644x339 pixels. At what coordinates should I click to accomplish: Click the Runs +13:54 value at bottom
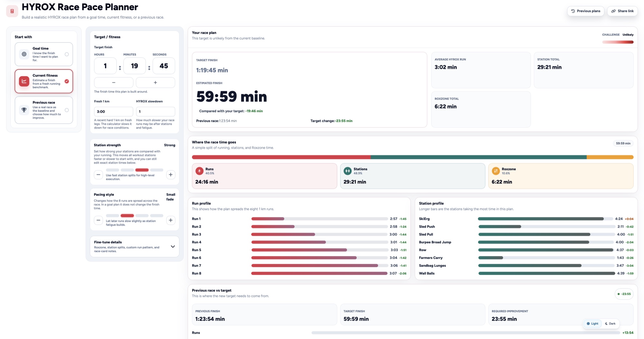tap(628, 333)
